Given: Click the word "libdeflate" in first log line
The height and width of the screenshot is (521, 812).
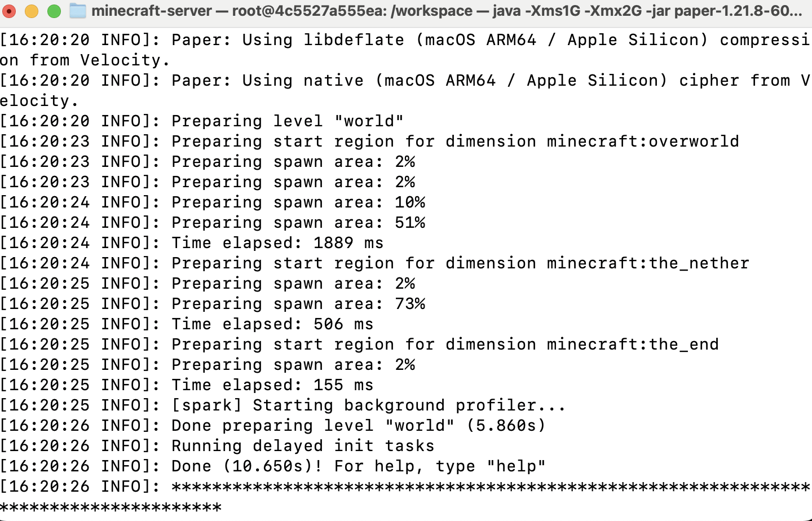Looking at the screenshot, I should [x=354, y=40].
